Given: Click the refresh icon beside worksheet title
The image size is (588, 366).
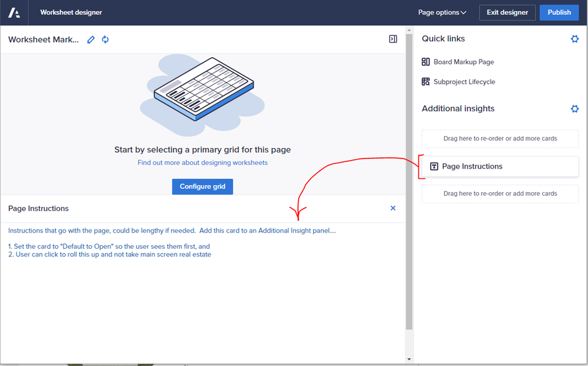Looking at the screenshot, I should click(x=105, y=39).
